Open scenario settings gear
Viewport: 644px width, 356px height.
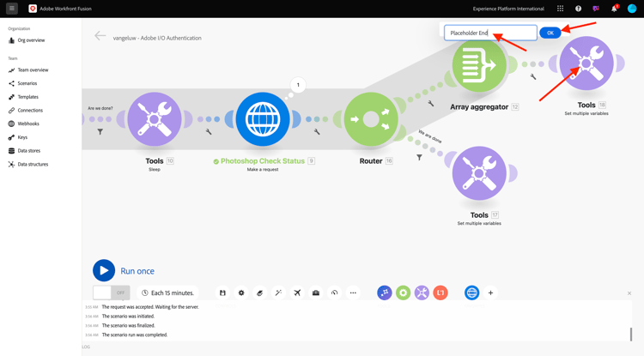241,293
